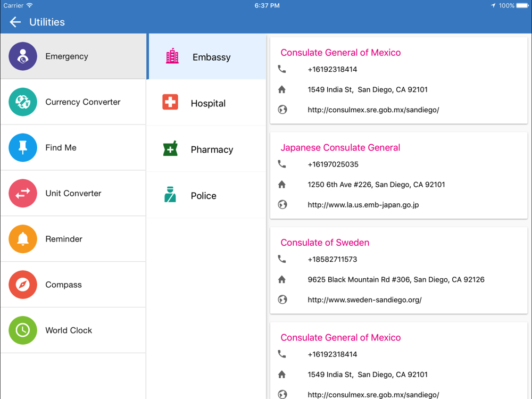Tap phone icon beside +18582711573
This screenshot has height=399, width=532.
pos(281,259)
